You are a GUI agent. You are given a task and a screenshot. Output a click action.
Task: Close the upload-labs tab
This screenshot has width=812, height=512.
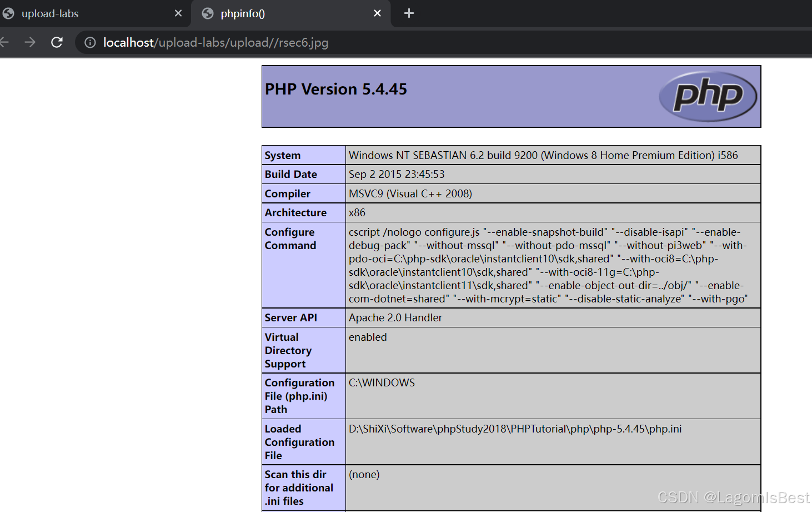(x=178, y=13)
